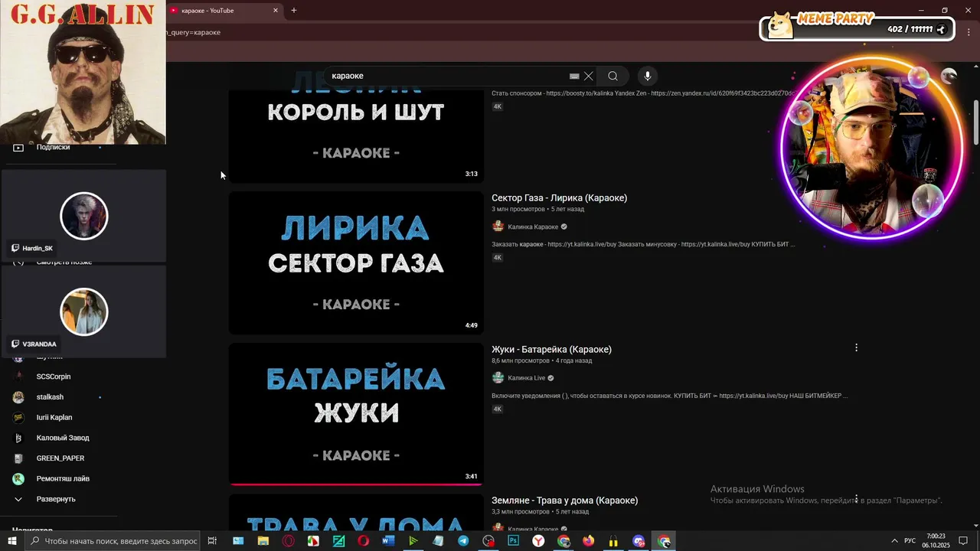Open the notepad icon on the taskbar
Image resolution: width=980 pixels, height=551 pixels.
click(x=438, y=541)
